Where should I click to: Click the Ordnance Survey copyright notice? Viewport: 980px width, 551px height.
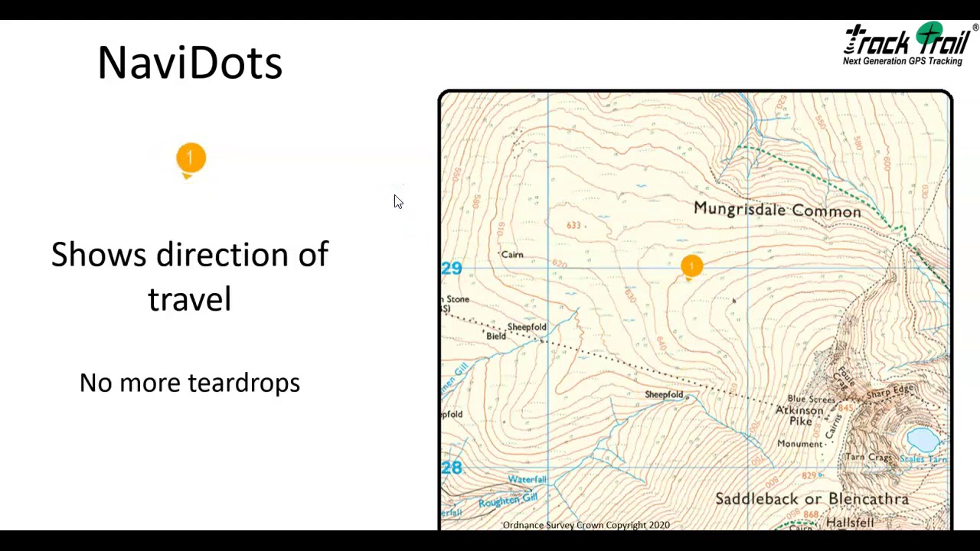[586, 525]
